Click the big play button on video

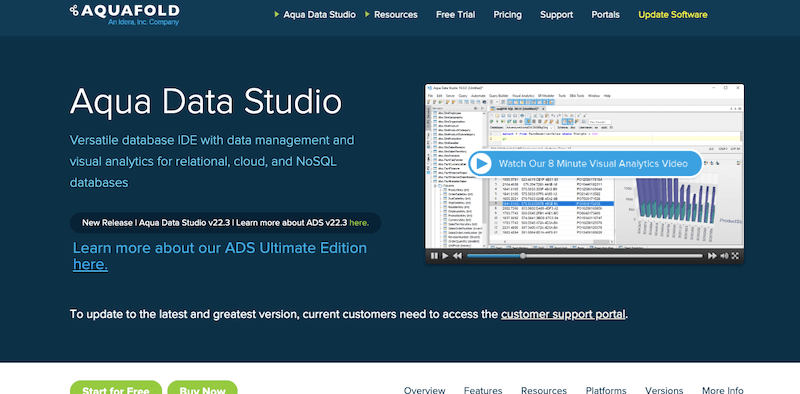[481, 164]
